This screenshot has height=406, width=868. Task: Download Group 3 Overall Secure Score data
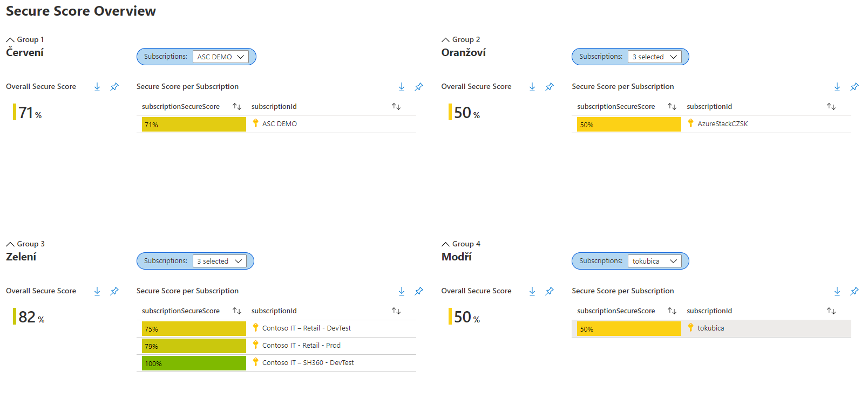tap(97, 291)
